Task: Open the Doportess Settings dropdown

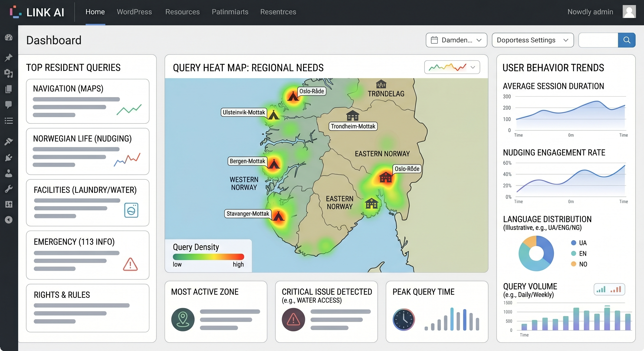Action: (533, 40)
